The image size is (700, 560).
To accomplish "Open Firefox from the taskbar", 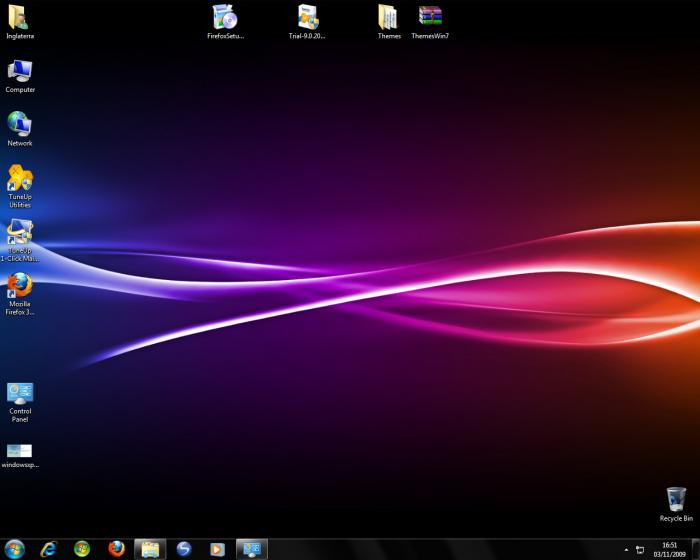I will click(x=116, y=549).
